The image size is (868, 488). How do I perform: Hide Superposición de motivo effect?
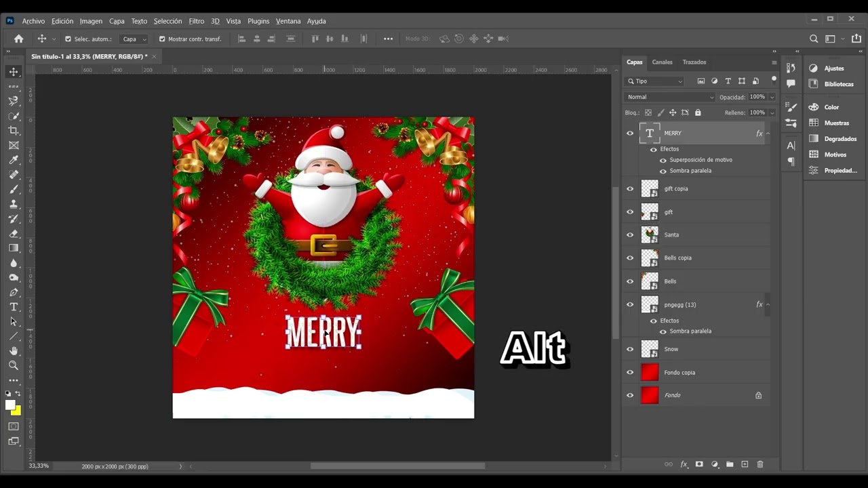[663, 161]
